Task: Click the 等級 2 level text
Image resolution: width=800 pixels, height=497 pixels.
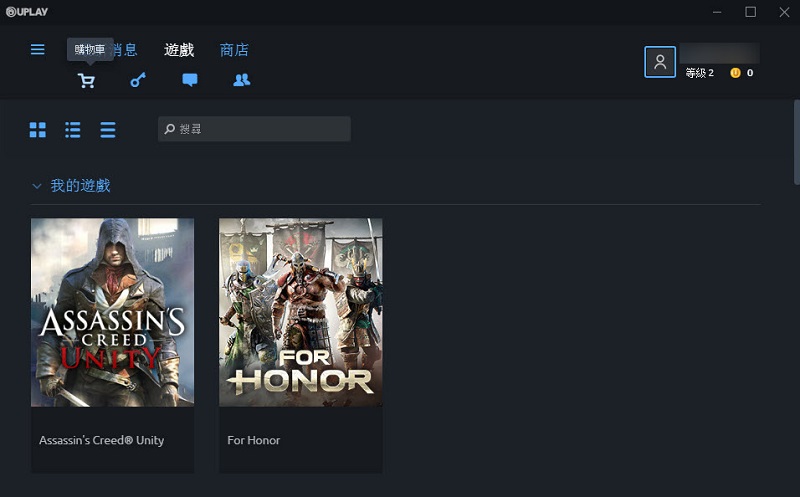Action: point(699,73)
